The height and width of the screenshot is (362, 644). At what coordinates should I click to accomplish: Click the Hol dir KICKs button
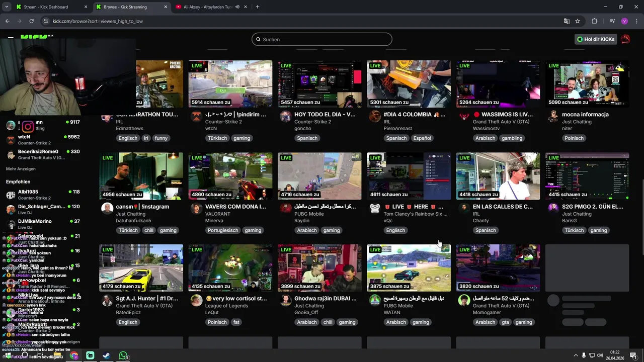tap(596, 39)
